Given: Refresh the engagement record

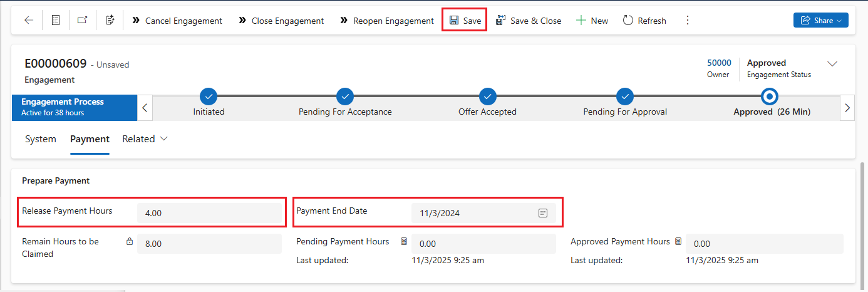Looking at the screenshot, I should point(644,21).
